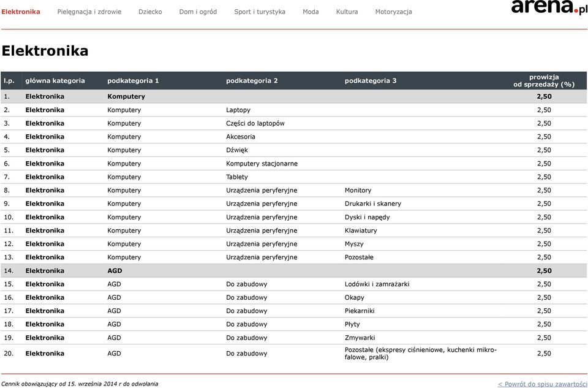Click the Dźwięk cell

(237, 150)
